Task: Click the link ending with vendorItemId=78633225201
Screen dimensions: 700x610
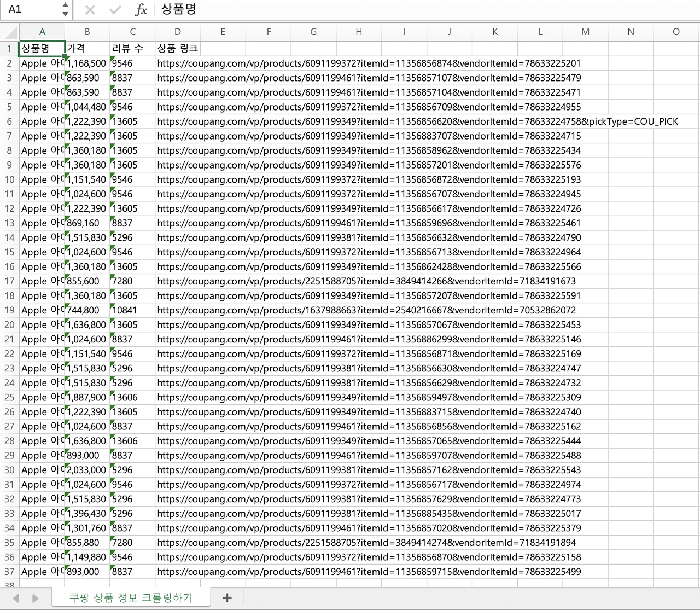Action: pyautogui.click(x=369, y=63)
